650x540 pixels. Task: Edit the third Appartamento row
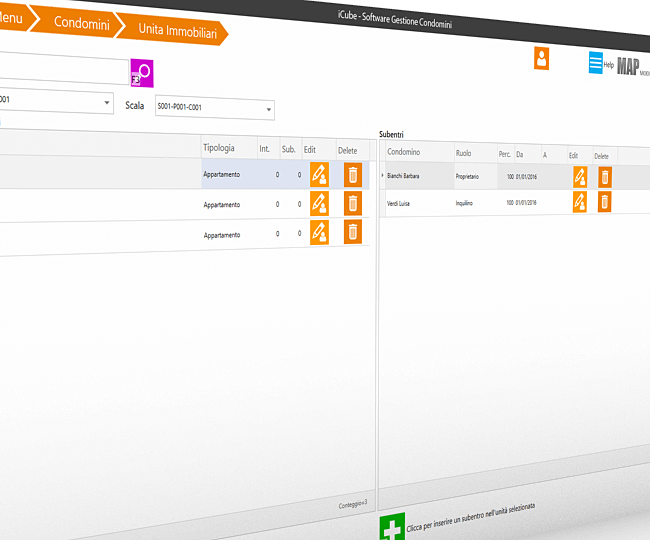tap(320, 232)
